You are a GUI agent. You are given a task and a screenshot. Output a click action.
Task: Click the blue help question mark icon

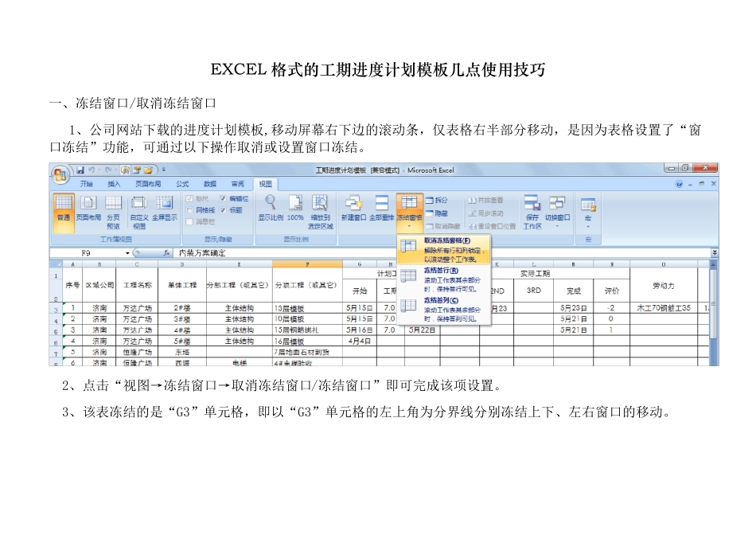[679, 184]
